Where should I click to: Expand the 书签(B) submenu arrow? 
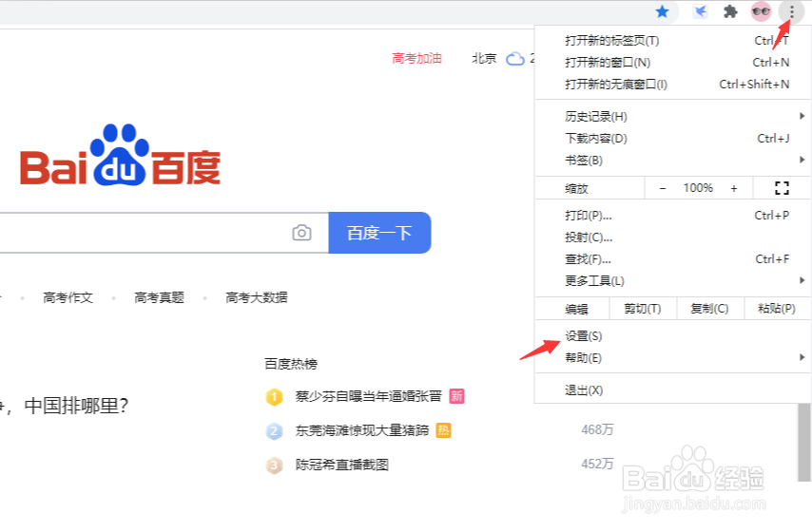[802, 160]
